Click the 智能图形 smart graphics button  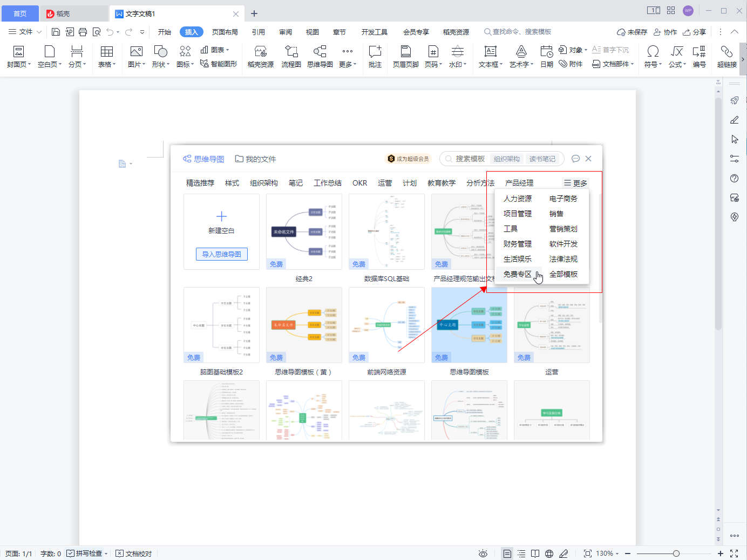pyautogui.click(x=219, y=64)
